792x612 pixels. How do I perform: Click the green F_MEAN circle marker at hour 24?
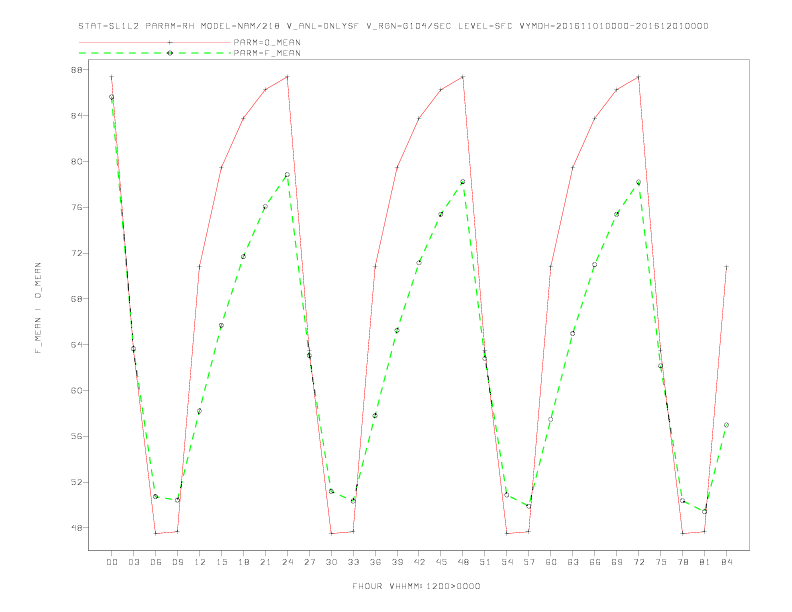click(x=287, y=175)
